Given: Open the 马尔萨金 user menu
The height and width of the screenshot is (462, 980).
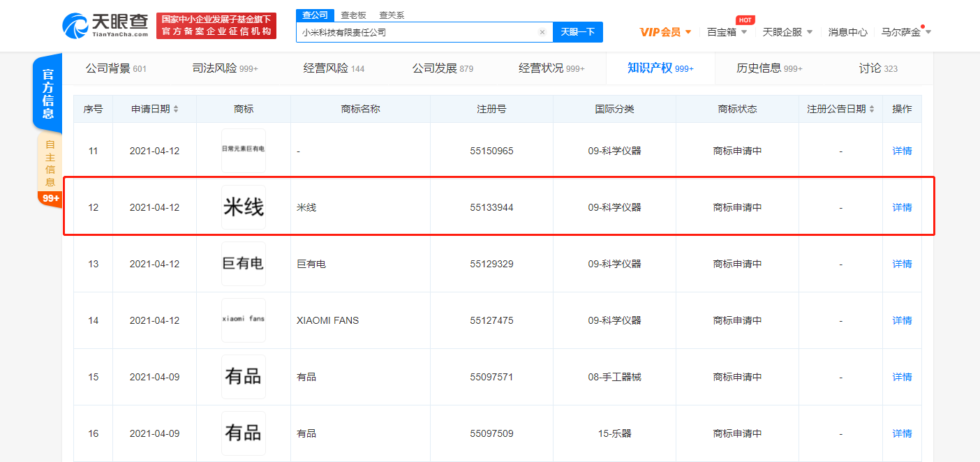Looking at the screenshot, I should (906, 32).
